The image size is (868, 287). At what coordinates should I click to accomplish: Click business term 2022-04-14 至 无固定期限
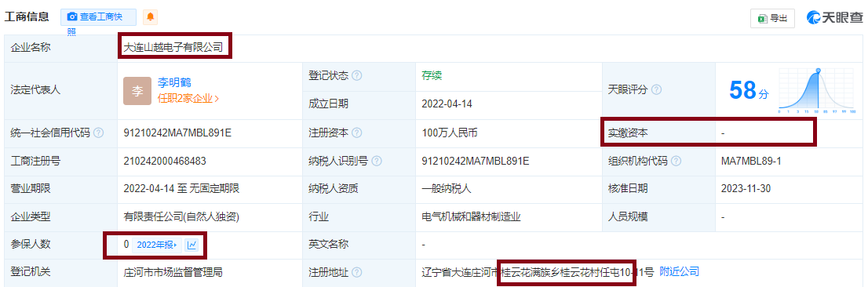click(181, 188)
